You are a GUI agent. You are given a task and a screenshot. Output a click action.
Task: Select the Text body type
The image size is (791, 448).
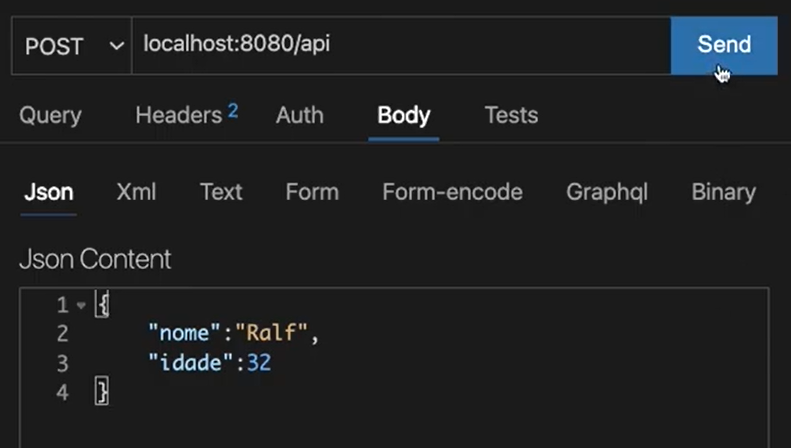tap(220, 192)
